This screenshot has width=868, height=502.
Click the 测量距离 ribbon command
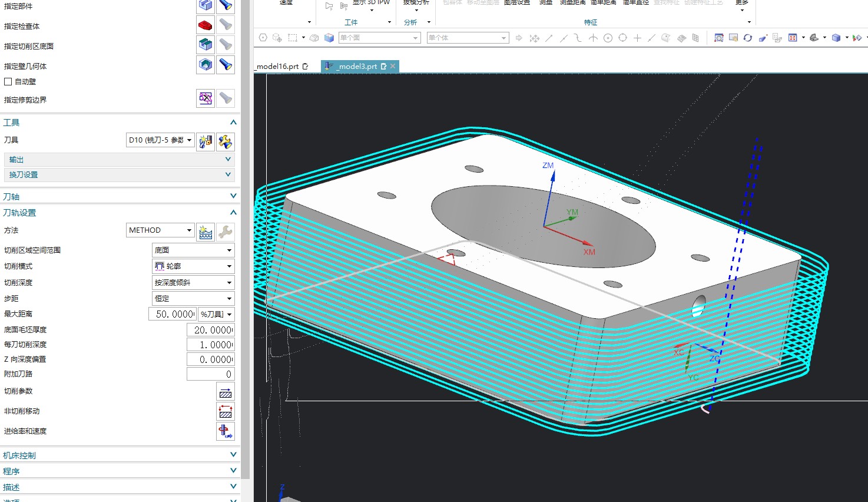coord(572,3)
